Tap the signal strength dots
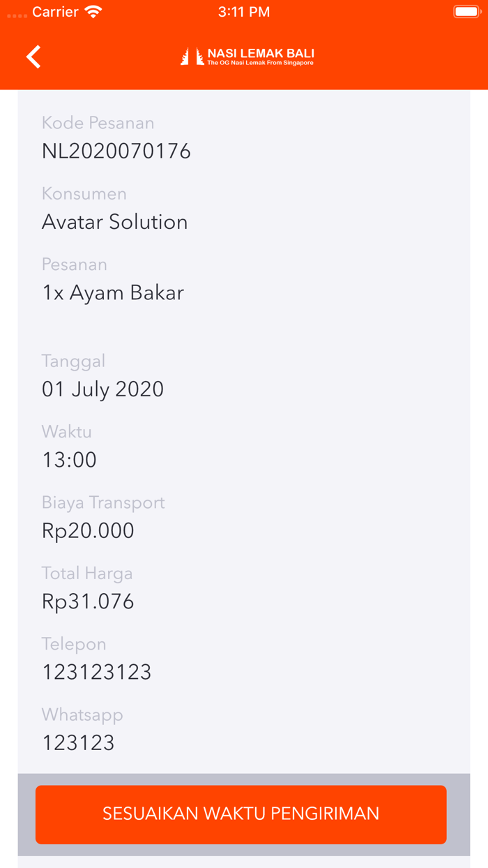This screenshot has width=488, height=868. click(17, 14)
